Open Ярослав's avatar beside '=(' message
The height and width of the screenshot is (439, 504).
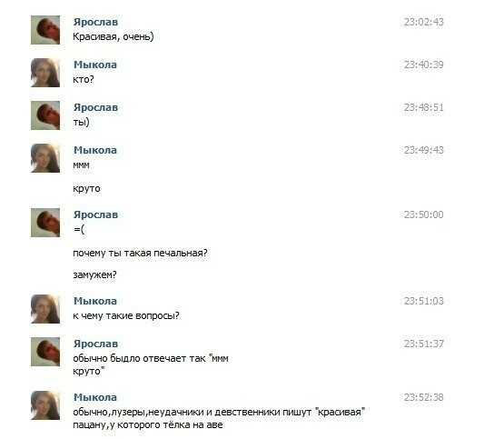click(45, 223)
